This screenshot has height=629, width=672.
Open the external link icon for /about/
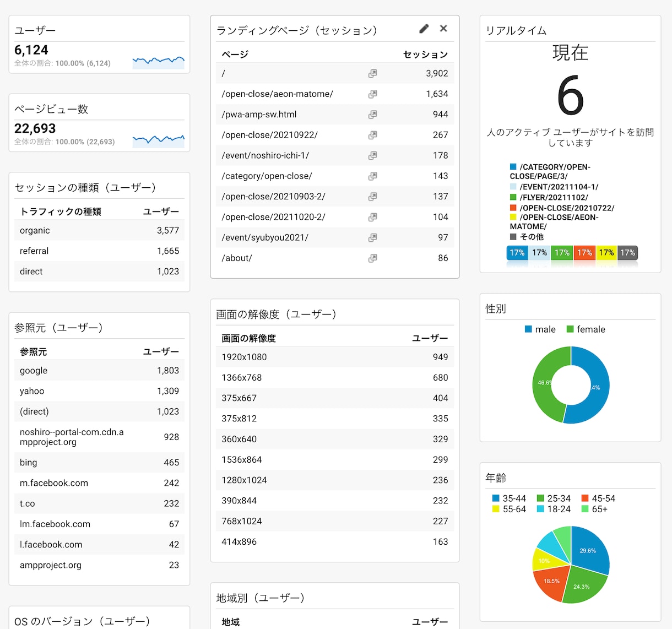click(x=373, y=258)
